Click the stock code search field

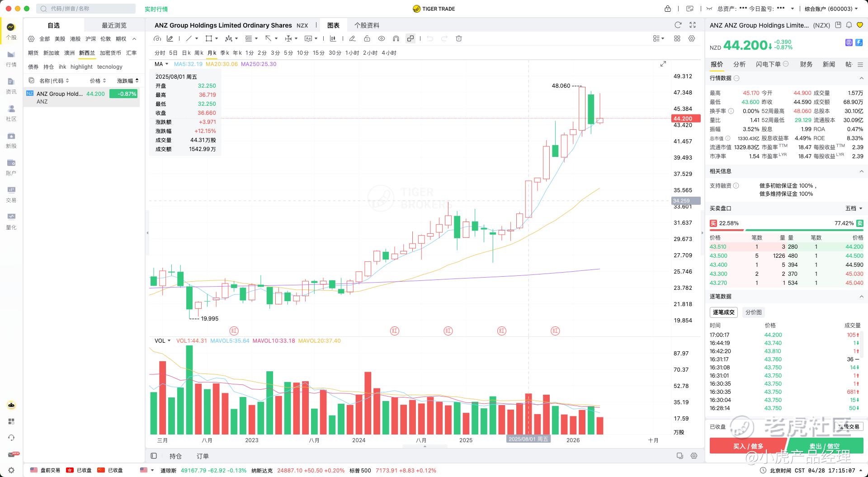86,9
